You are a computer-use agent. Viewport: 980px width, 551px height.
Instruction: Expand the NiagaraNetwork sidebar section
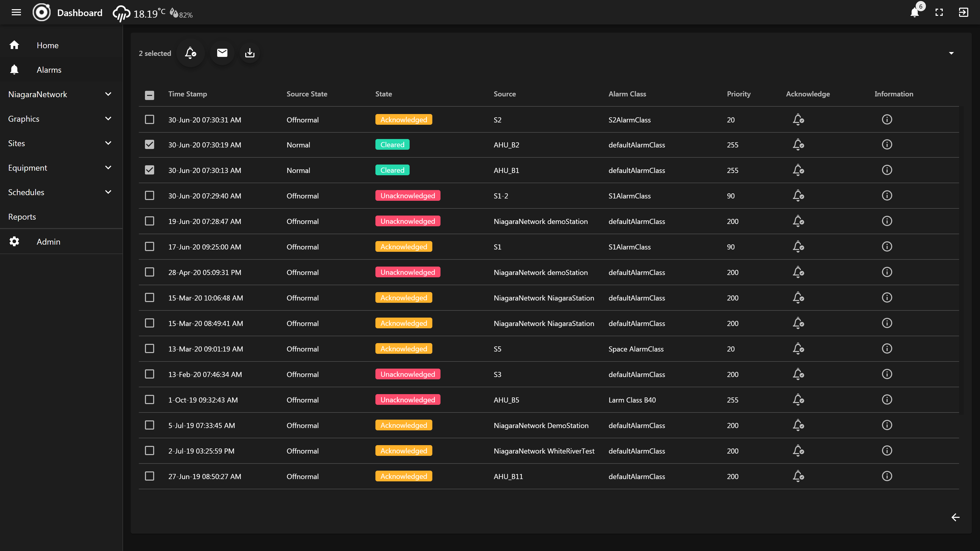[x=108, y=94]
